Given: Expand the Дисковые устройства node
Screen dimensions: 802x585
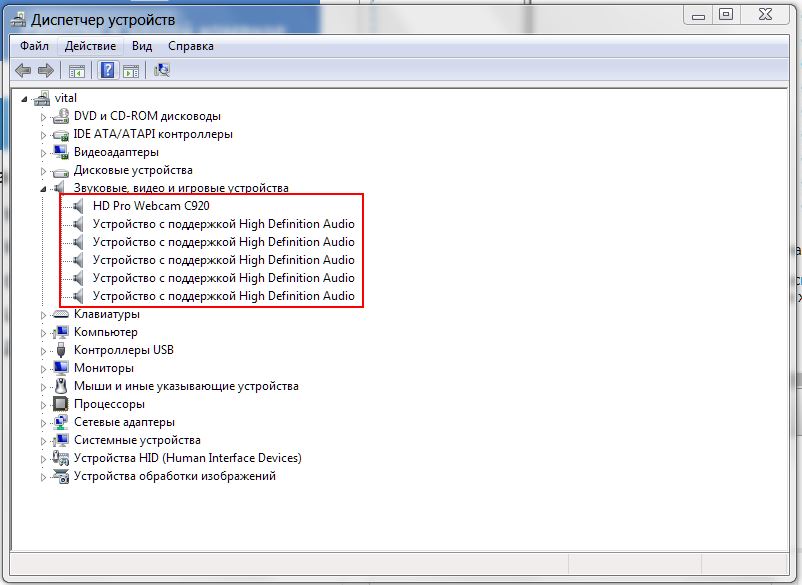Looking at the screenshot, I should tap(43, 171).
